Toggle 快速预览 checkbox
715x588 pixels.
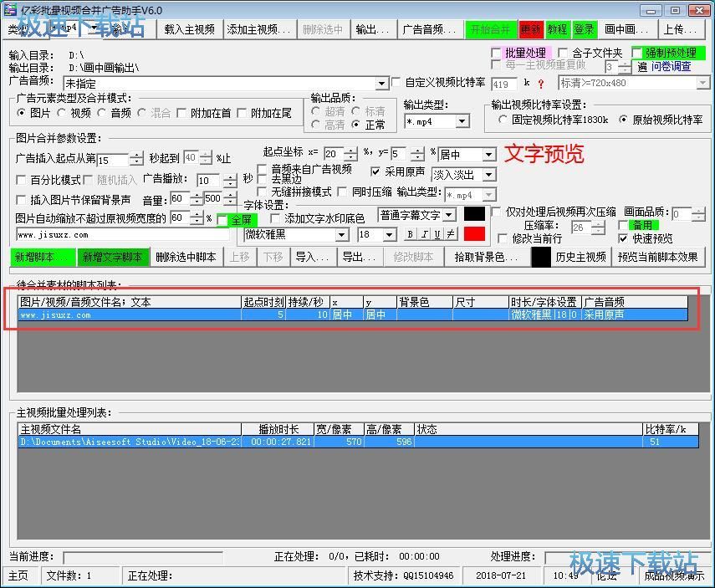click(x=623, y=238)
